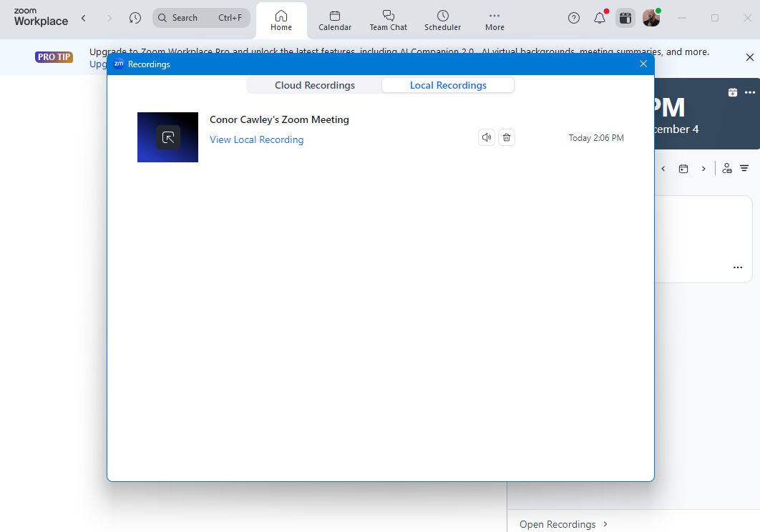The height and width of the screenshot is (532, 760).
Task: Jump to today calendar icon
Action: click(683, 169)
